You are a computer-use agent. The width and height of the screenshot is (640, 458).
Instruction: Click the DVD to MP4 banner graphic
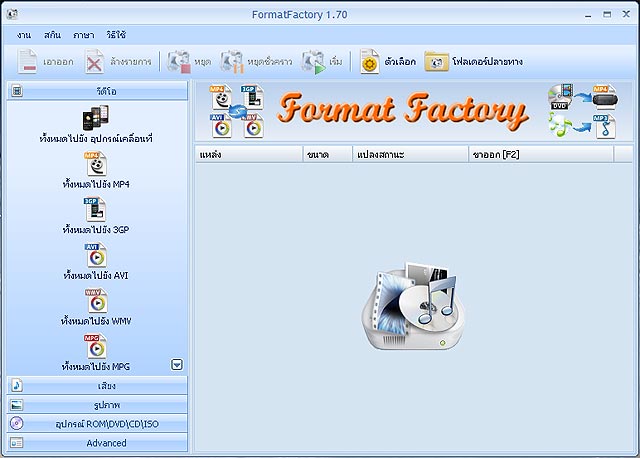pyautogui.click(x=583, y=97)
